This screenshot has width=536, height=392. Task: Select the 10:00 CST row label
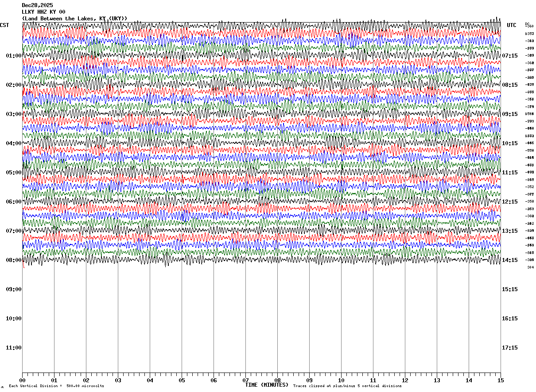click(14, 319)
